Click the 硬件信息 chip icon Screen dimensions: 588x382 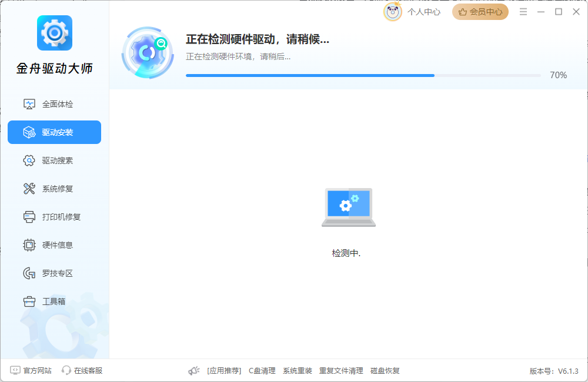click(29, 245)
